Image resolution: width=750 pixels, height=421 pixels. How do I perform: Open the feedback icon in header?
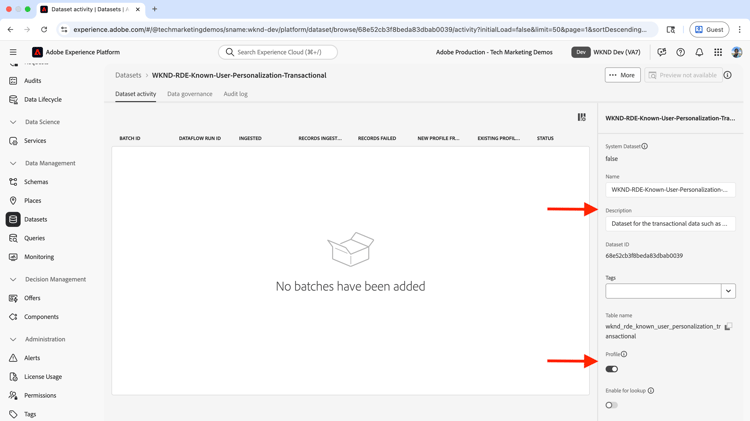(662, 52)
